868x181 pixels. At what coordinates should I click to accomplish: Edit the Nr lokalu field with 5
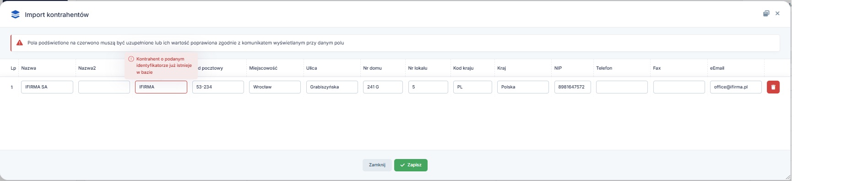[x=428, y=87]
